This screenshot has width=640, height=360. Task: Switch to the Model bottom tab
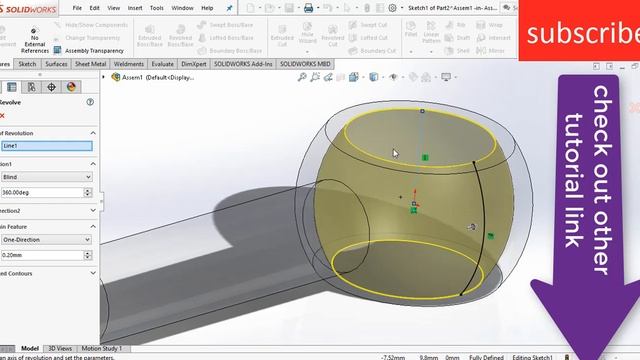click(x=29, y=349)
